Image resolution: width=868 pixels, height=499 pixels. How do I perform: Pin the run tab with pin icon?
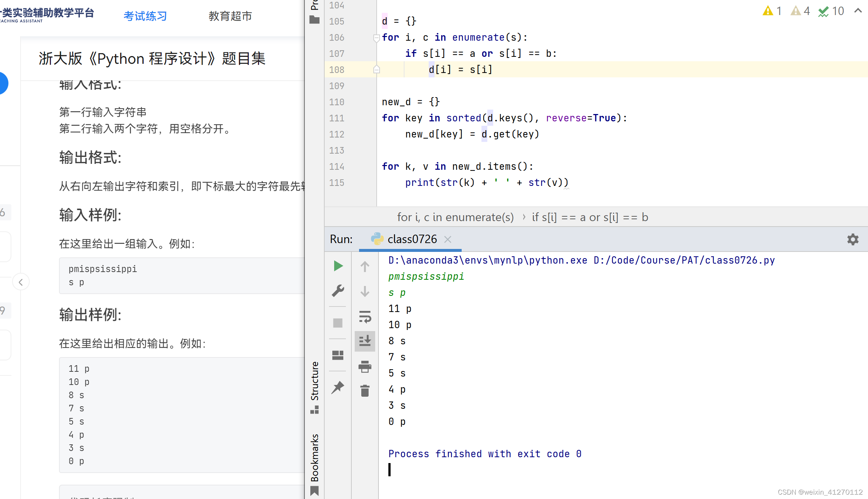tap(338, 387)
